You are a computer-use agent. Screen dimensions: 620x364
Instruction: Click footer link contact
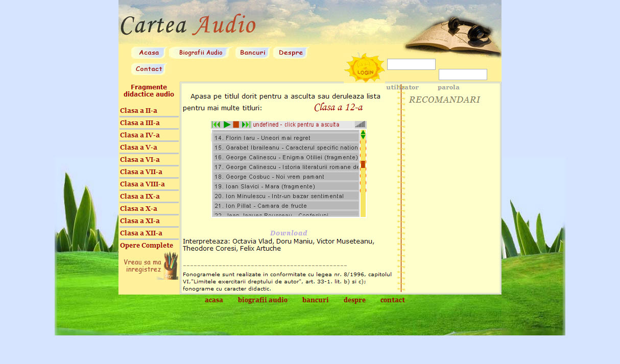click(393, 300)
